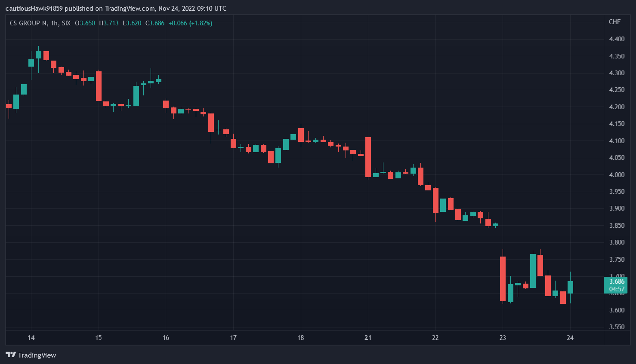
Task: Click the 4.000 price axis label
Action: (617, 175)
